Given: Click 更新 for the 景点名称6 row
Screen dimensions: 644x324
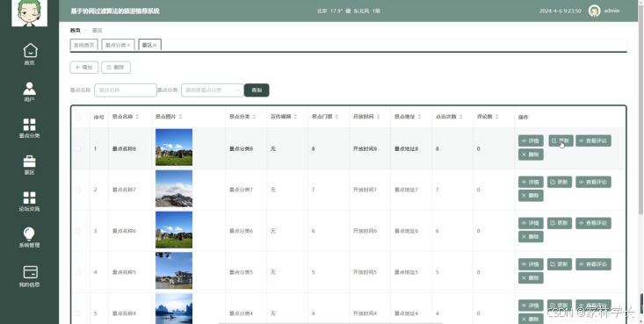Looking at the screenshot, I should 560,223.
